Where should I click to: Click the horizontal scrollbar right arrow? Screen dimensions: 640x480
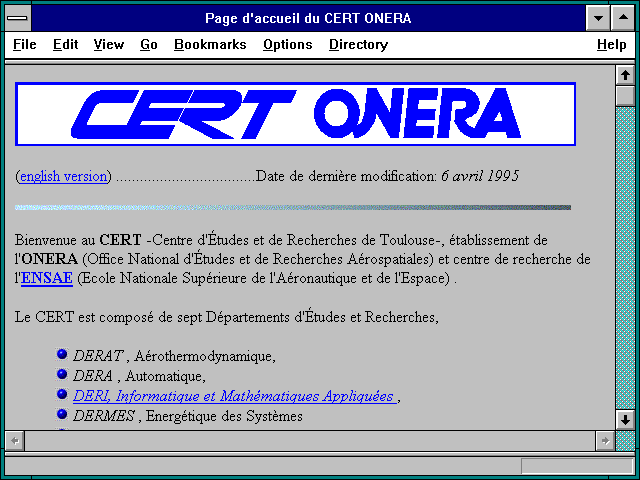pos(605,441)
